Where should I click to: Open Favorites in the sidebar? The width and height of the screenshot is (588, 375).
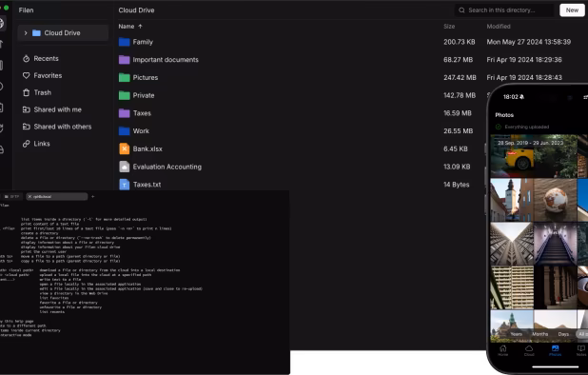pos(48,75)
